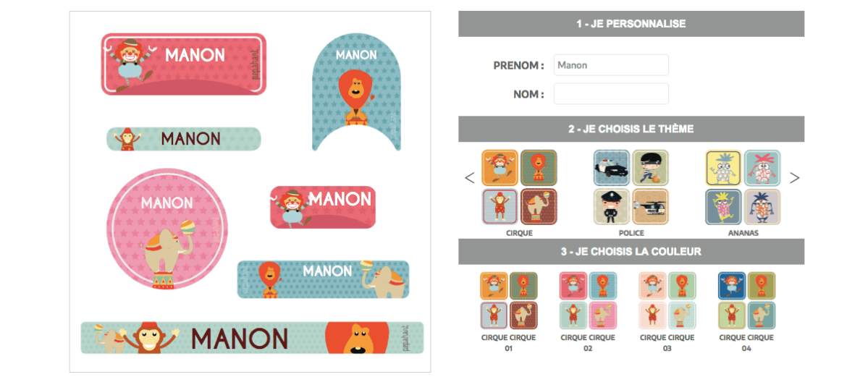Focus the NOM input field
The image size is (868, 377).
(611, 93)
